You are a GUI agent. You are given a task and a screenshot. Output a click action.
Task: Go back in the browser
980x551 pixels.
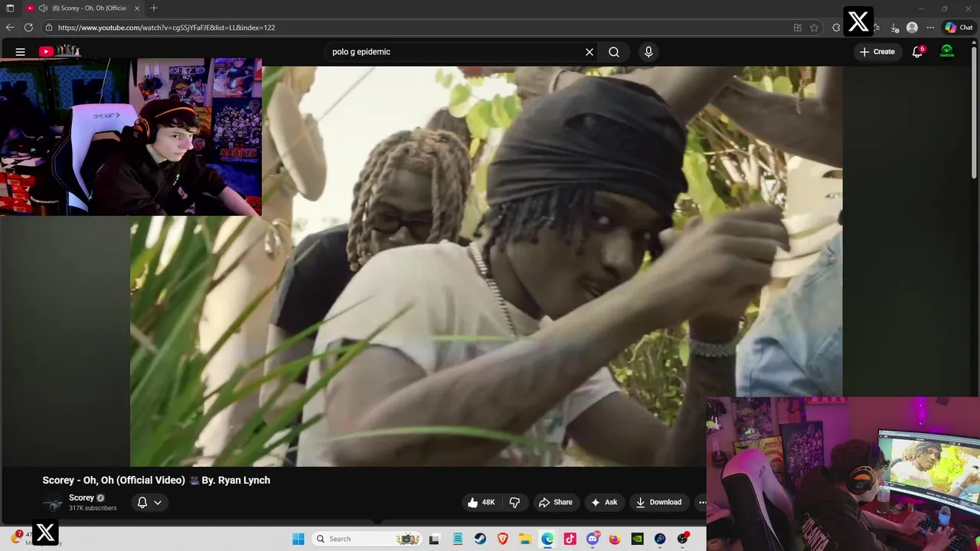10,28
